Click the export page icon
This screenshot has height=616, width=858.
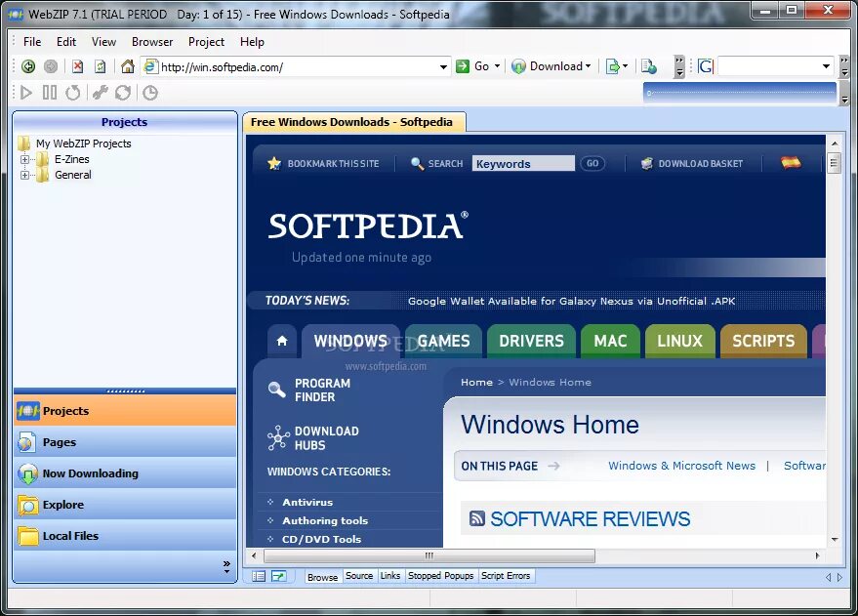tap(612, 66)
